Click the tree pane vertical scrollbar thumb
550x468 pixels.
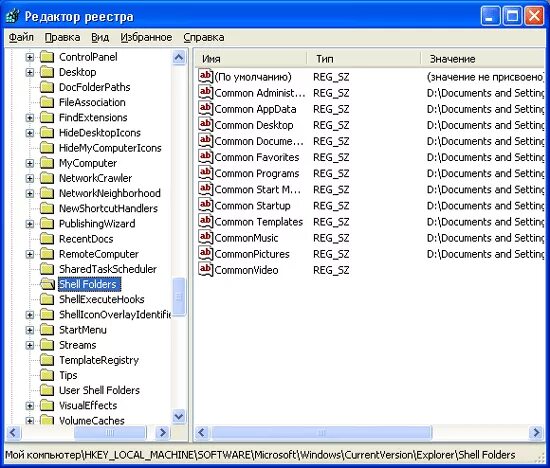179,297
